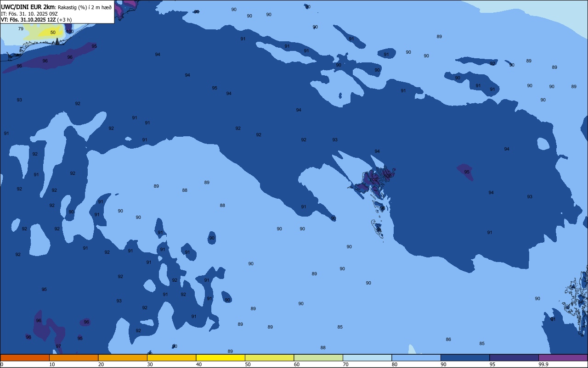Screen dimensions: 588x368
Task: Click the dark orange 0–10 legend swatch
Action: tap(25, 357)
